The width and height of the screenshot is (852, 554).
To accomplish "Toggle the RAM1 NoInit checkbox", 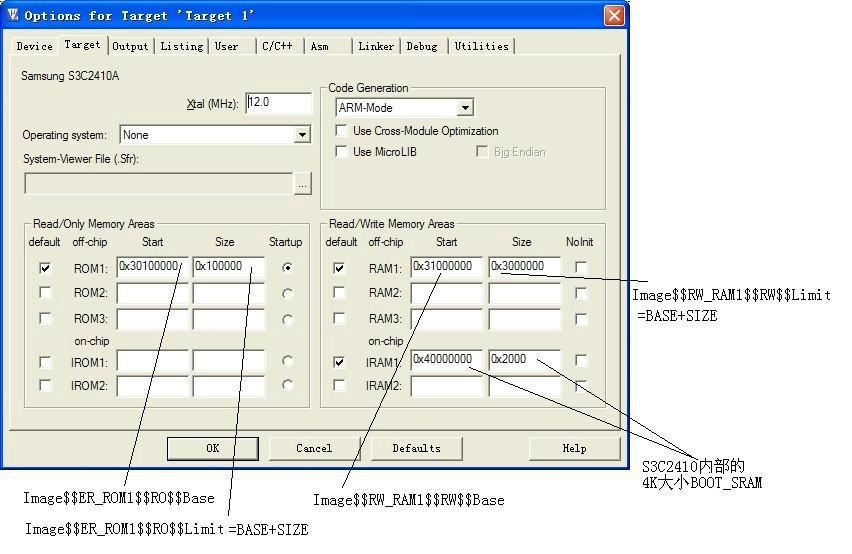I will [581, 267].
